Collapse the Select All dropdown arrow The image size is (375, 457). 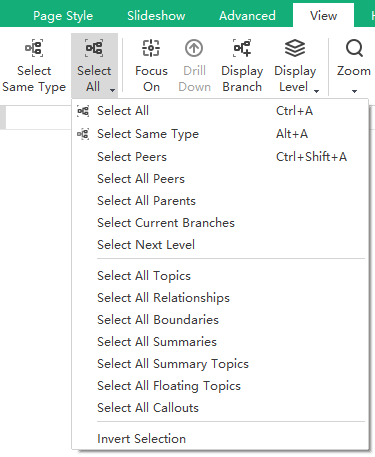(113, 90)
